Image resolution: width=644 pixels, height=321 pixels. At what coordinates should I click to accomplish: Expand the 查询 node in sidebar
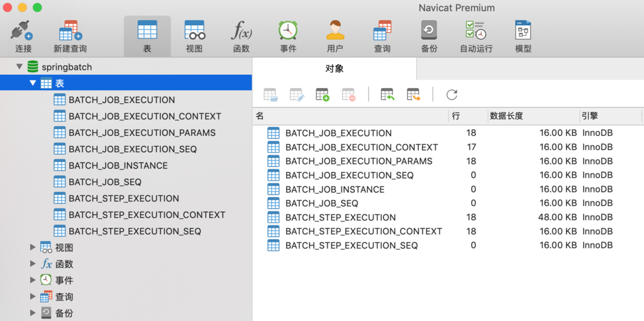tap(33, 296)
